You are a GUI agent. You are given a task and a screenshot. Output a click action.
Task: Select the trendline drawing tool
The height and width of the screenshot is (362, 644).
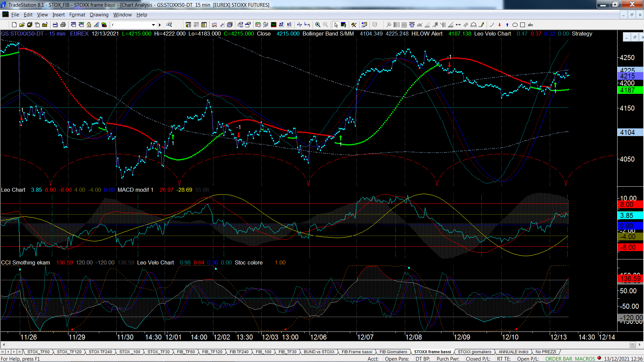click(388, 25)
